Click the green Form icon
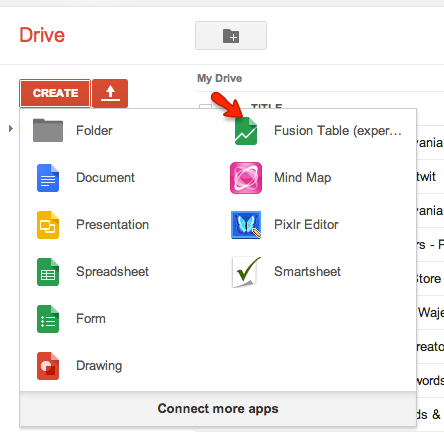The image size is (444, 435). pos(48,319)
